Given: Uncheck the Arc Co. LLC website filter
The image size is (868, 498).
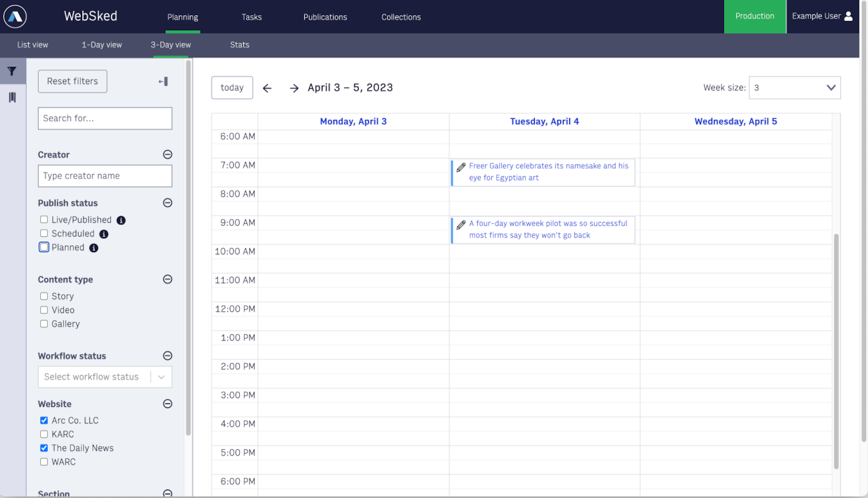Looking at the screenshot, I should tap(43, 420).
